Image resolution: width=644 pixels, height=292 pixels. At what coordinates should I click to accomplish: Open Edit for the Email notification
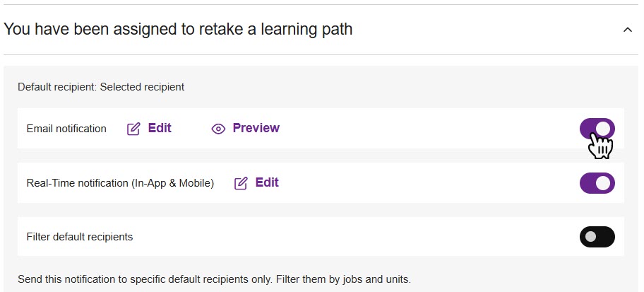(160, 128)
